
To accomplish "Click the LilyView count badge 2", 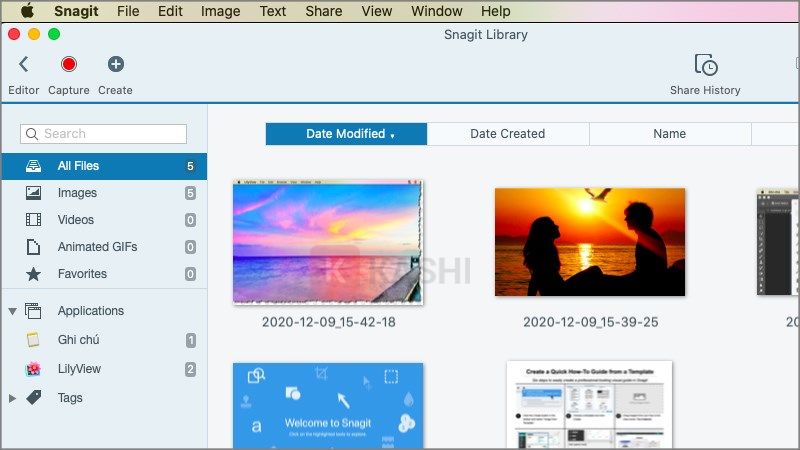I will [190, 369].
